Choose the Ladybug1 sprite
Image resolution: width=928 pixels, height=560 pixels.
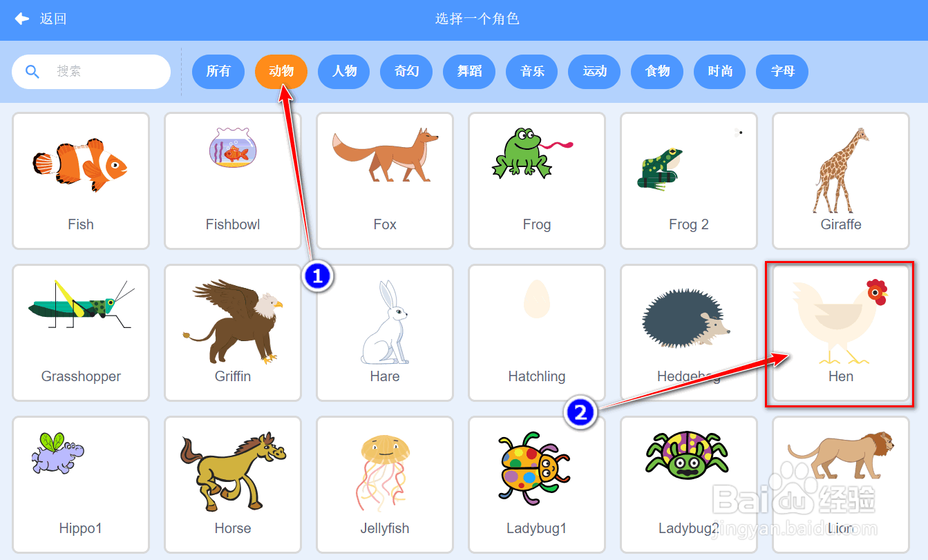coord(537,485)
